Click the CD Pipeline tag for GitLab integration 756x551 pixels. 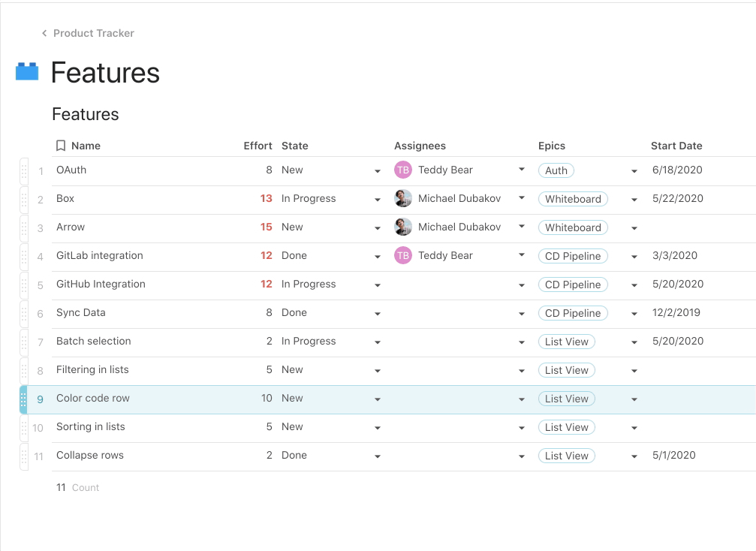[573, 256]
